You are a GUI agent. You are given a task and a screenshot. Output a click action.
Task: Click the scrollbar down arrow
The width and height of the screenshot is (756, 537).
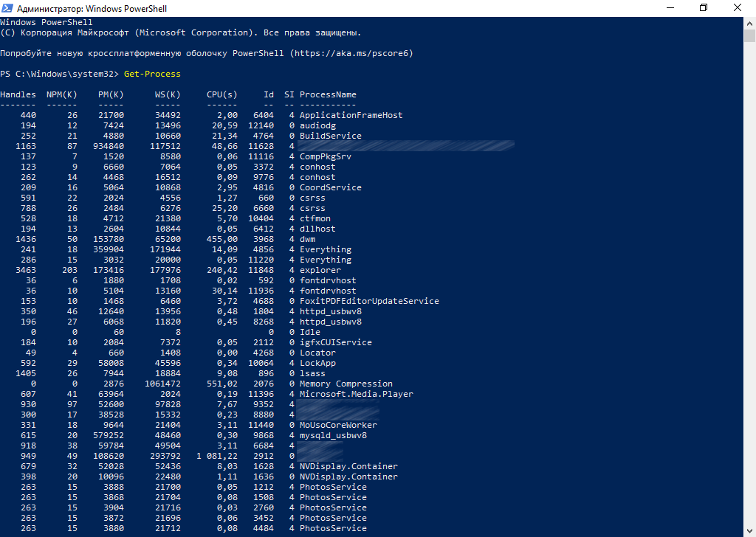[749, 531]
